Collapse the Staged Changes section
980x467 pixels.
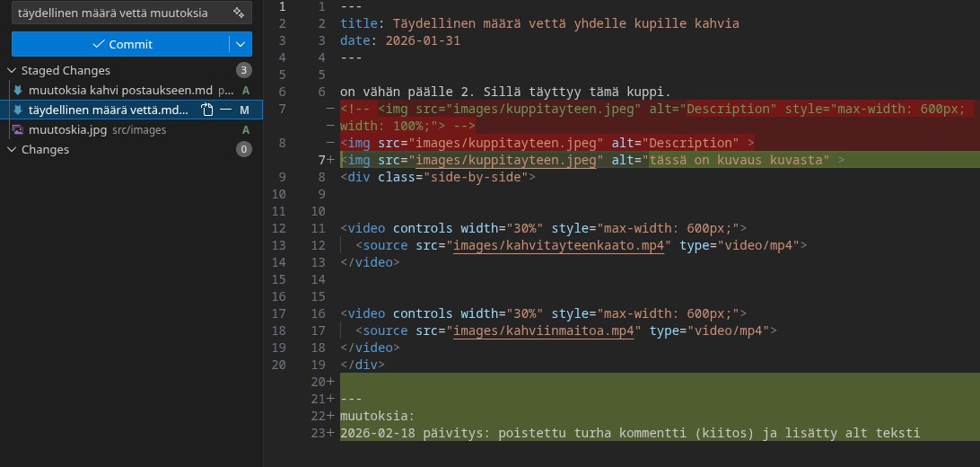(x=12, y=71)
